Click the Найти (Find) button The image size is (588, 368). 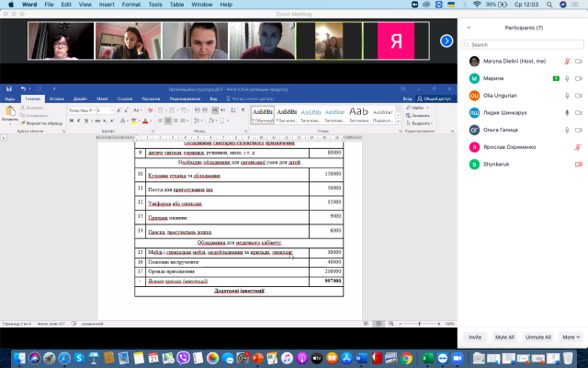click(417, 108)
